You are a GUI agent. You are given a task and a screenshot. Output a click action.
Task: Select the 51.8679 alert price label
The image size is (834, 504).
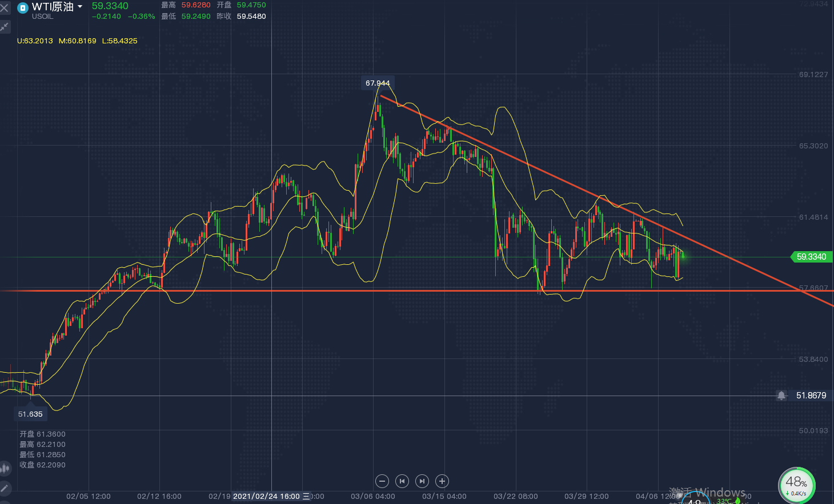pyautogui.click(x=811, y=396)
